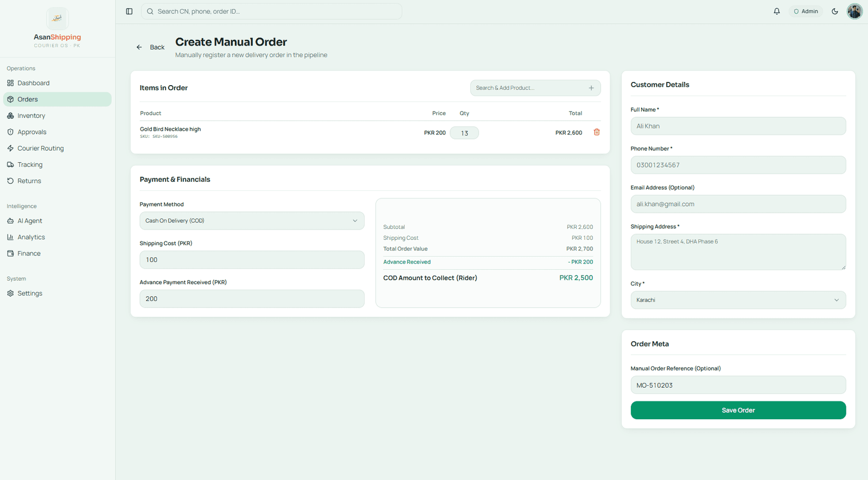Click the Save Order button
Screen dimensions: 868x480
click(x=738, y=410)
